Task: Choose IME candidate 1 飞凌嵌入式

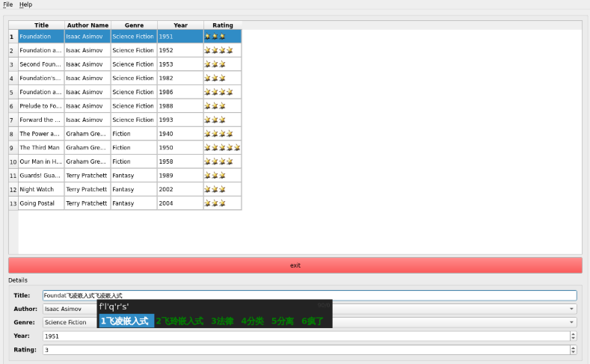Action: [x=126, y=321]
